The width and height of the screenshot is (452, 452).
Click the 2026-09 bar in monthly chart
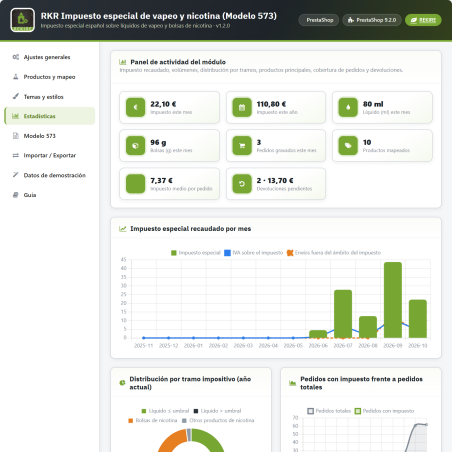(x=393, y=300)
